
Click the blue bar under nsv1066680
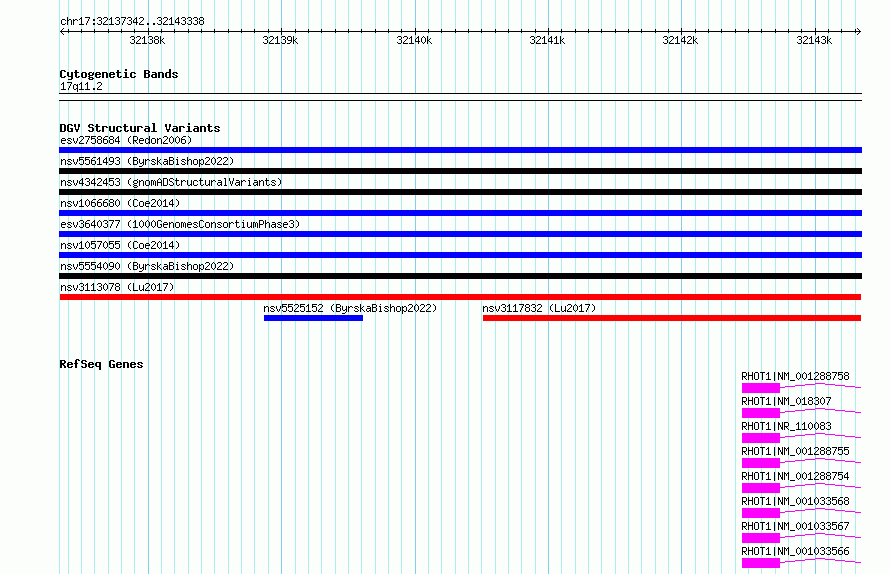[460, 213]
